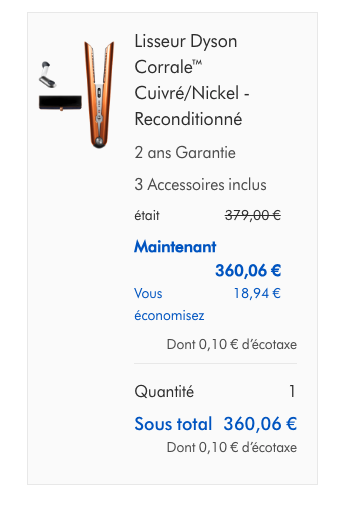Click the 'était' label
Viewport: 364px width, 514px height.
[147, 215]
